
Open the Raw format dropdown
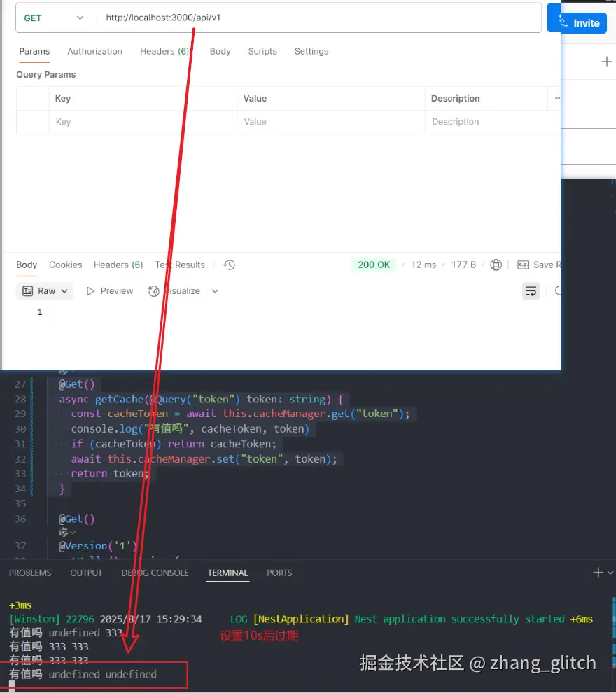(x=45, y=290)
